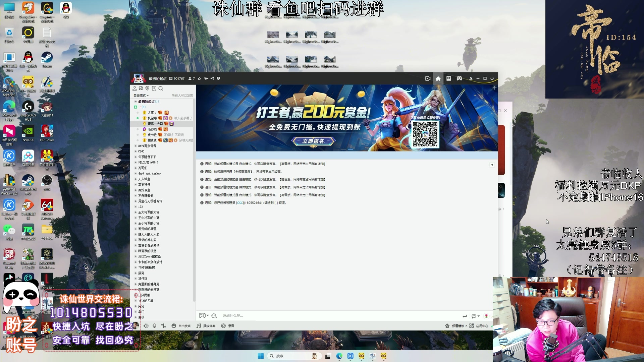
Task: Open the 自由模式 mode dropdown
Action: click(x=141, y=96)
